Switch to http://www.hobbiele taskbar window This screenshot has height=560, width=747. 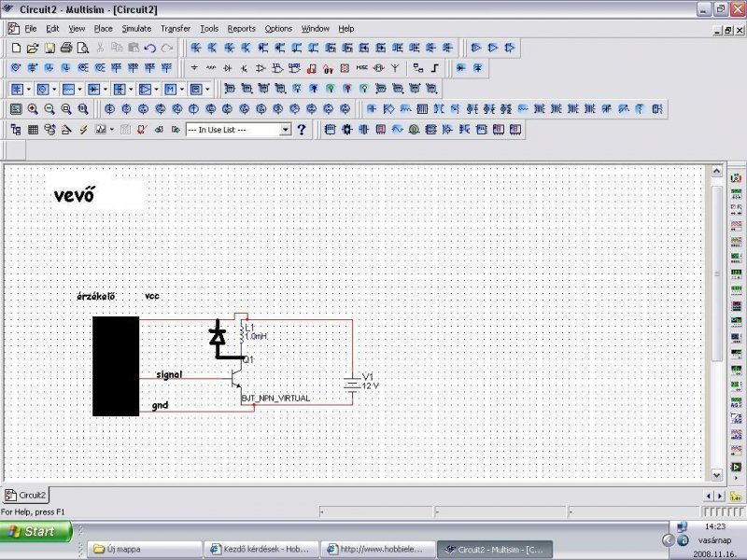click(x=377, y=549)
